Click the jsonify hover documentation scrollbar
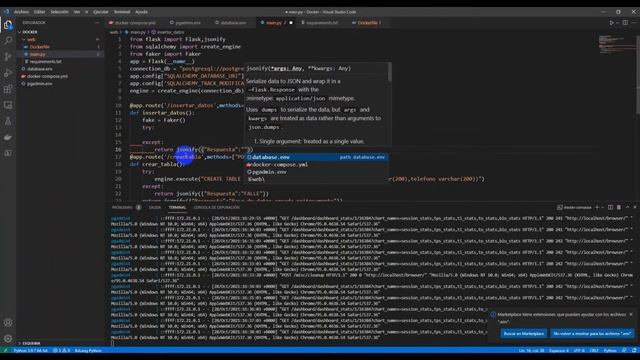640x360 pixels. tap(390, 72)
